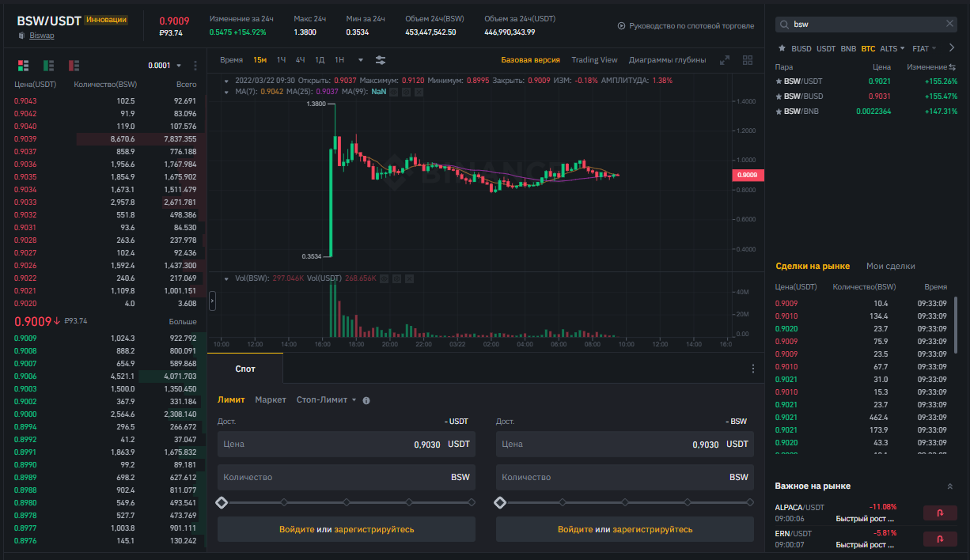Select the 1Ч chart interval

click(x=282, y=59)
